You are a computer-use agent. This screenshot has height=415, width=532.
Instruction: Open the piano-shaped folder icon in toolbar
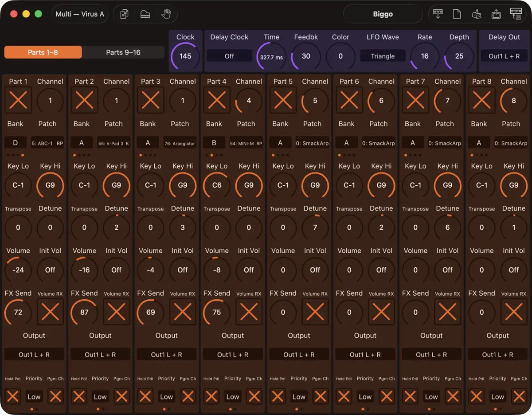point(145,14)
